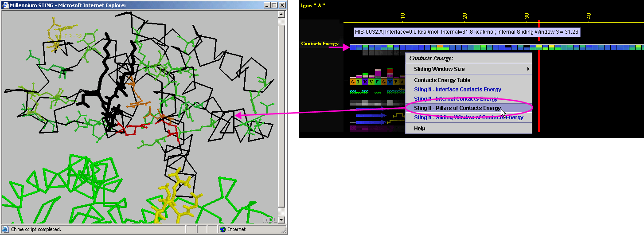Minimize the Millennium STING window
Viewport: 644px width, 239px height.
[x=267, y=5]
